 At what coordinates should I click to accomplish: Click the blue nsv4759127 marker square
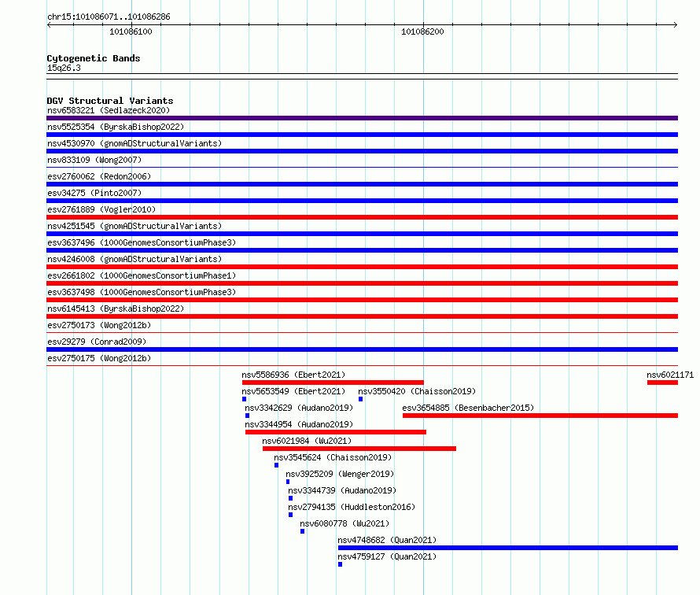(341, 564)
